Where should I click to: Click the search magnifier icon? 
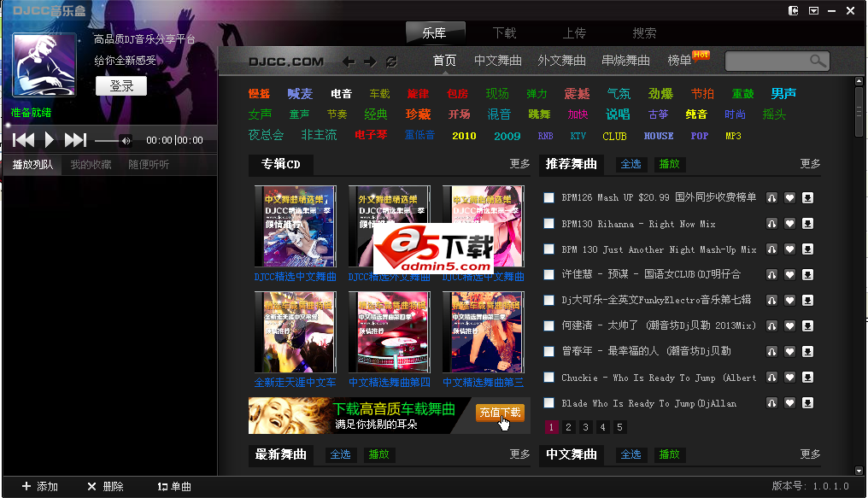[x=818, y=61]
